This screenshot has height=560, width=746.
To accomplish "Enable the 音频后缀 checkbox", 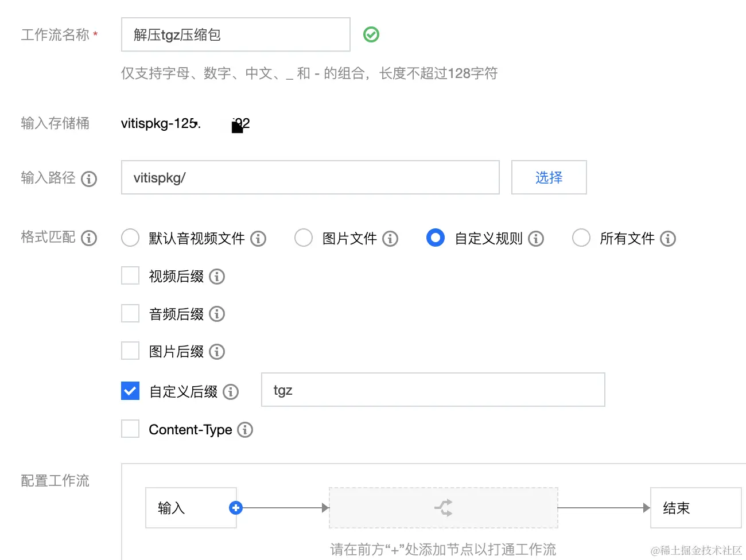I will 130,313.
